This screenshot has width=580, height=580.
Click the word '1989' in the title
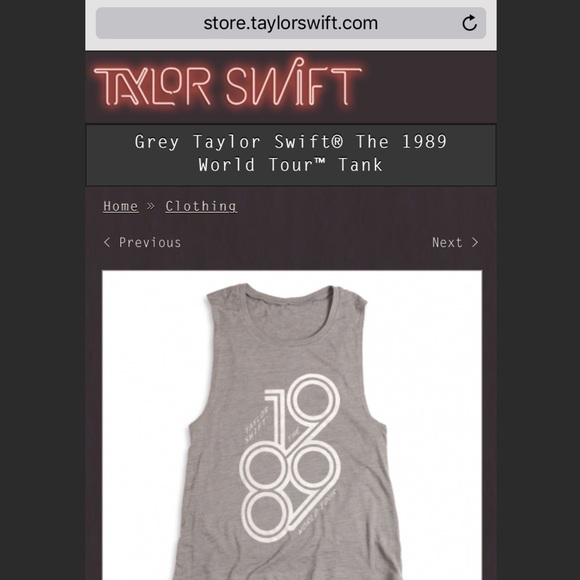[424, 141]
